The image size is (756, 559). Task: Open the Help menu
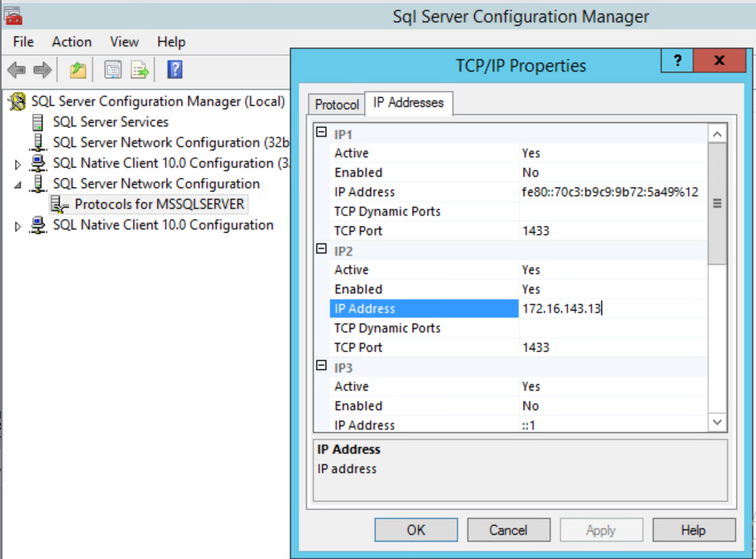(171, 42)
